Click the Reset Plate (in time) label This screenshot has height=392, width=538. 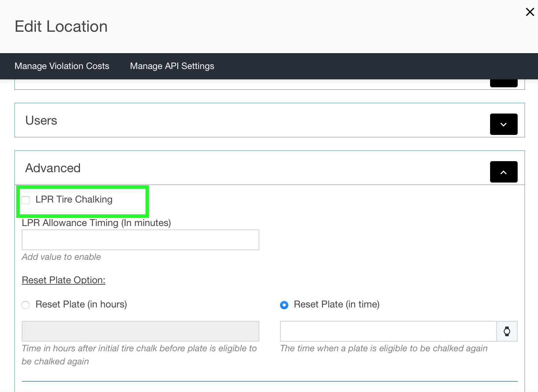coord(337,304)
